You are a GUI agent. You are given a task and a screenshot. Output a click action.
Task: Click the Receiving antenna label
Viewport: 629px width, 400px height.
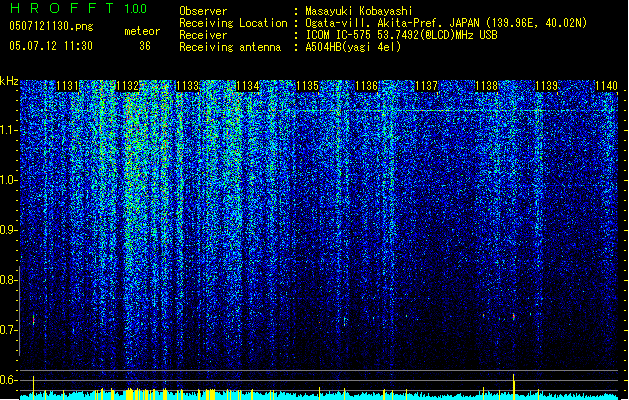[230, 47]
